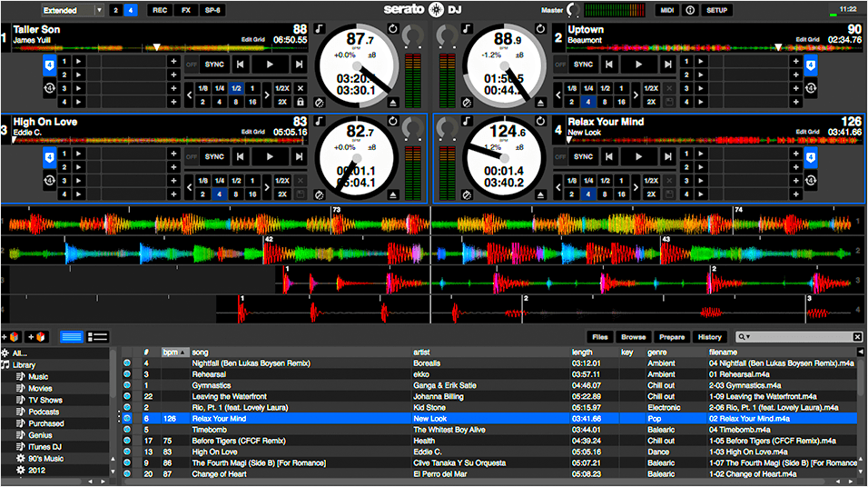The image size is (868, 487).
Task: Skip to next track on deck 3
Action: (x=297, y=156)
